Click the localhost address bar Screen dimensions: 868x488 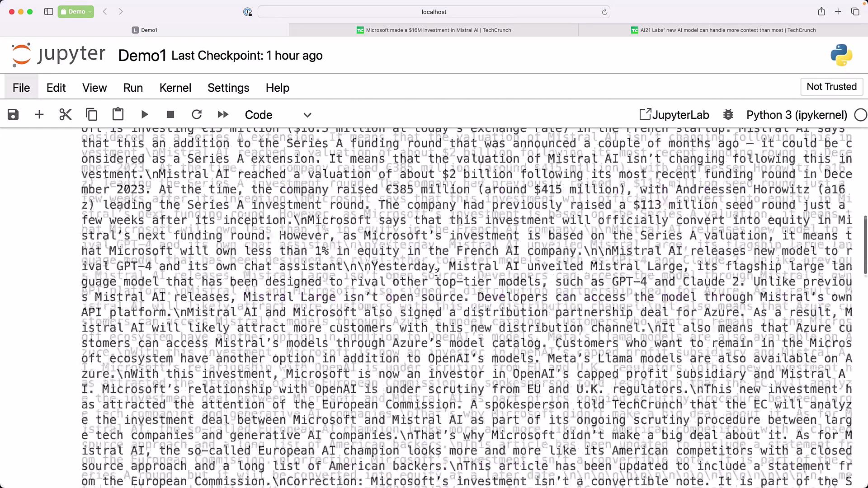[x=434, y=12]
